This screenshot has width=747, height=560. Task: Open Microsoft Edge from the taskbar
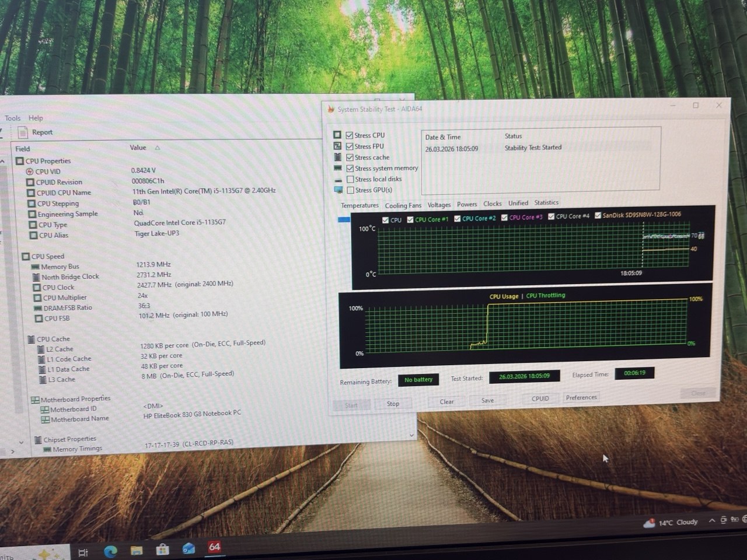click(x=110, y=551)
